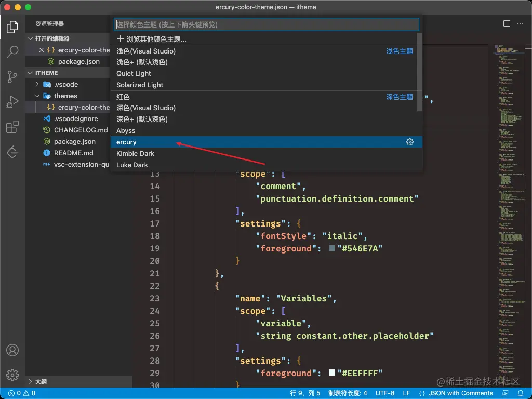Open the editor more actions ellipsis

pos(520,24)
